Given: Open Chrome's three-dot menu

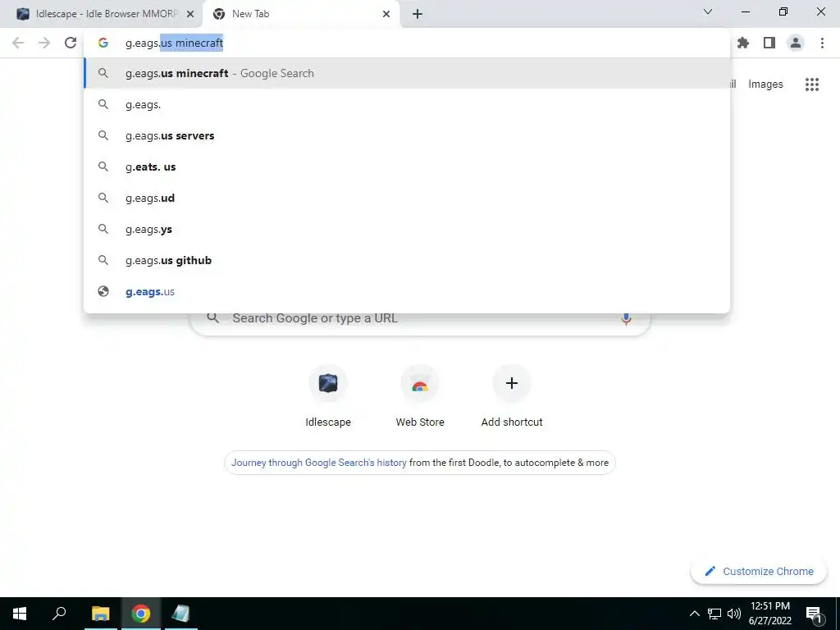Looking at the screenshot, I should click(822, 43).
